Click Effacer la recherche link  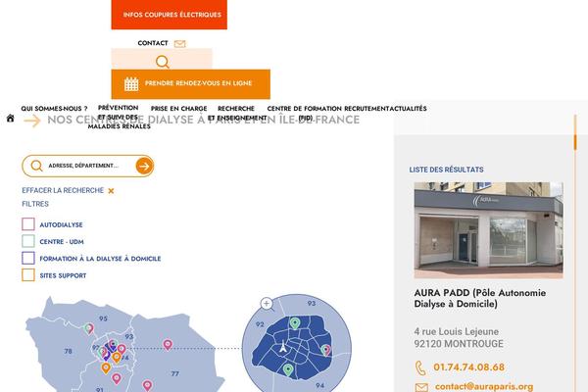click(x=63, y=190)
